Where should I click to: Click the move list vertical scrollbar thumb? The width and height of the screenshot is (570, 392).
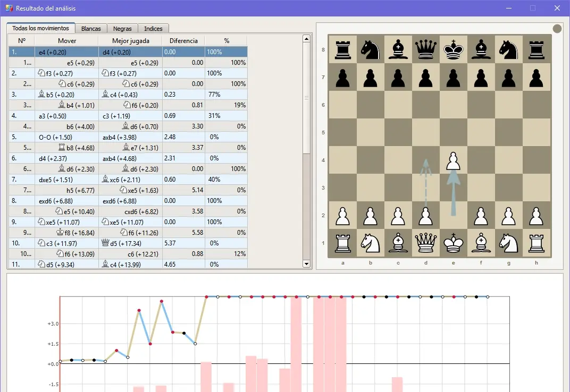(x=306, y=98)
